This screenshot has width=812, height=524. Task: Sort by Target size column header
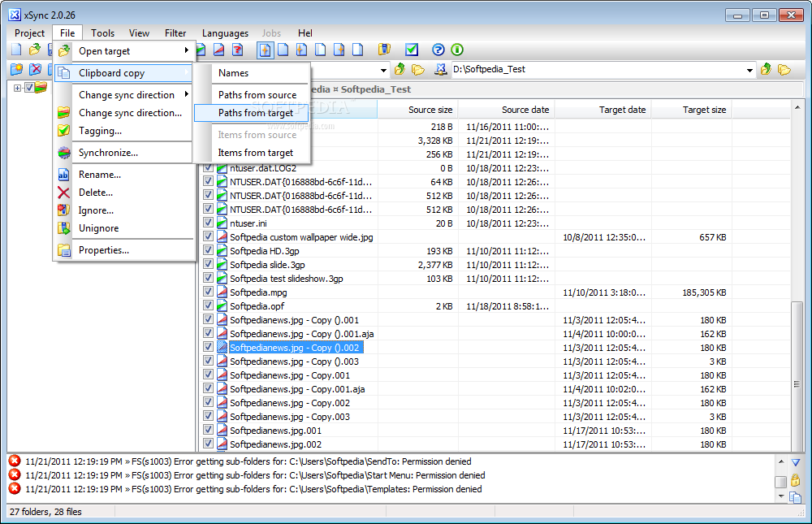click(692, 110)
